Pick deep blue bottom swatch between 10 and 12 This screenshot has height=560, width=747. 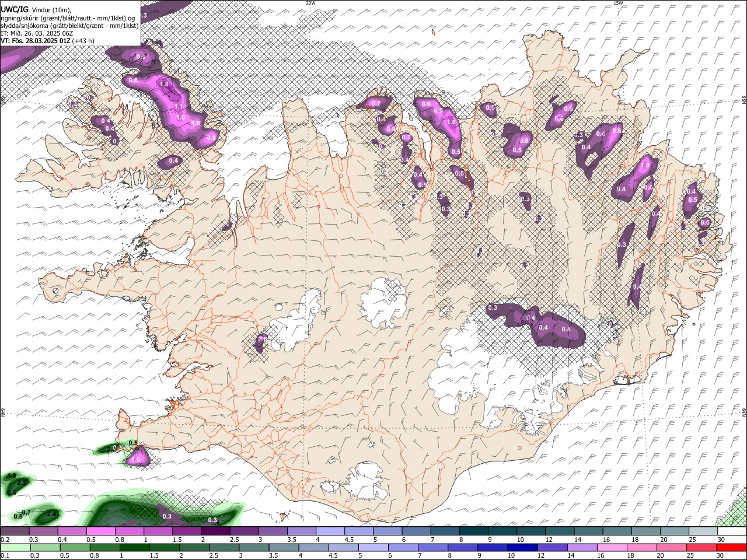click(x=523, y=547)
